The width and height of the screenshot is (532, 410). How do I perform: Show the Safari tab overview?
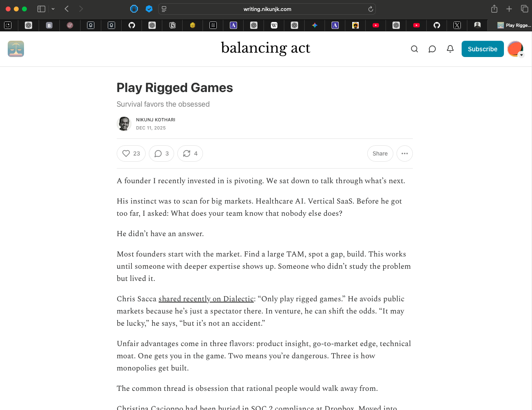pos(524,9)
